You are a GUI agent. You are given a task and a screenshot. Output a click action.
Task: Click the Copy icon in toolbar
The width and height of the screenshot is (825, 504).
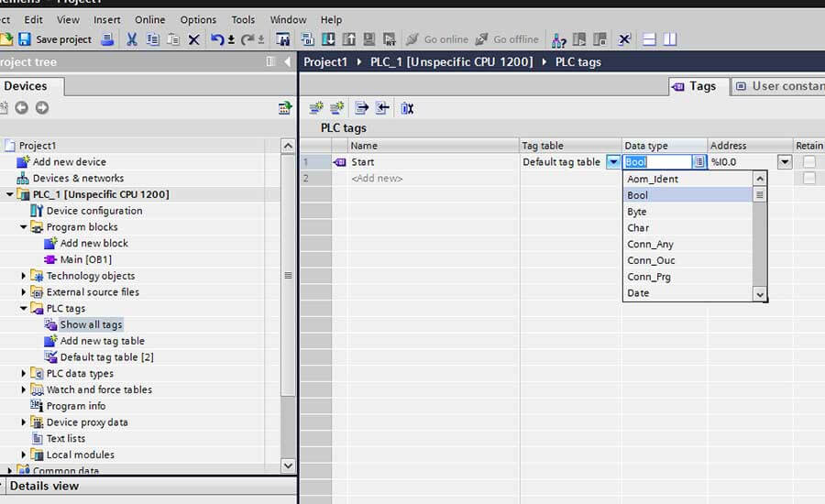pos(152,38)
